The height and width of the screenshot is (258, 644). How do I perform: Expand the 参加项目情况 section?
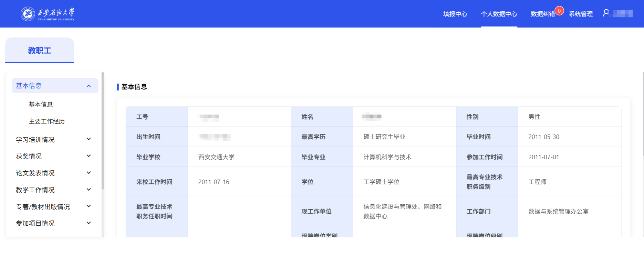pyautogui.click(x=89, y=223)
